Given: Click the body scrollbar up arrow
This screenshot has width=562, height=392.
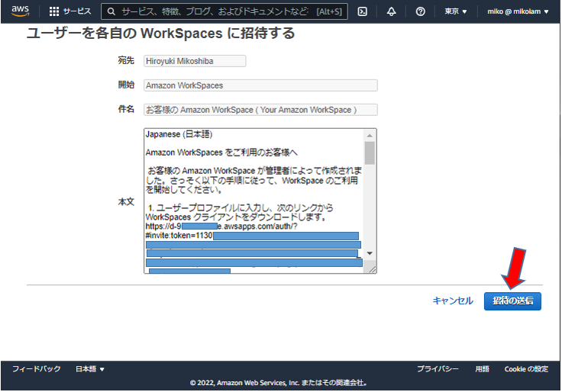Looking at the screenshot, I should (x=370, y=136).
